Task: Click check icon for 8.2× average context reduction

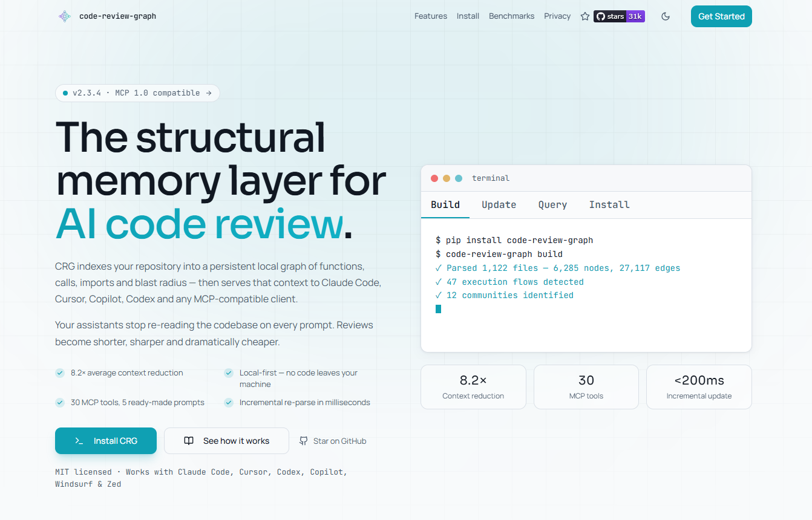Action: 60,373
